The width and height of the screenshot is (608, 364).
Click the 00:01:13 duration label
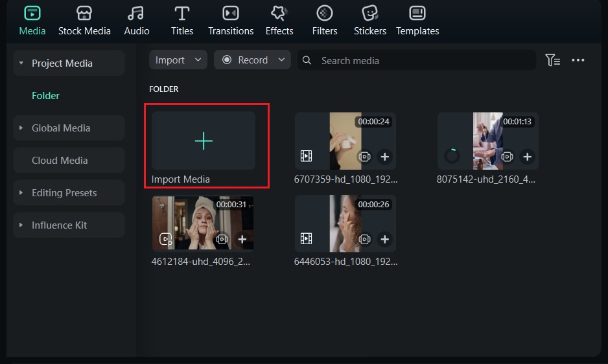pos(517,121)
